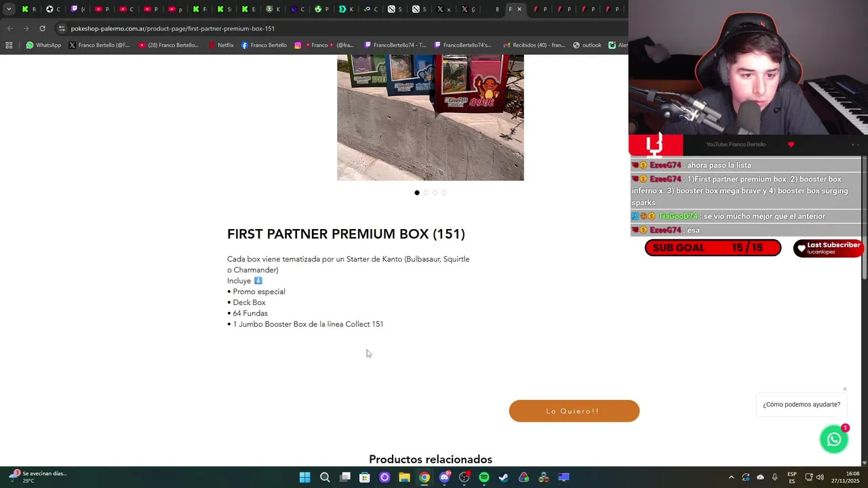Click the 'Deck Box' list line
This screenshot has width=868, height=488.
(246, 302)
